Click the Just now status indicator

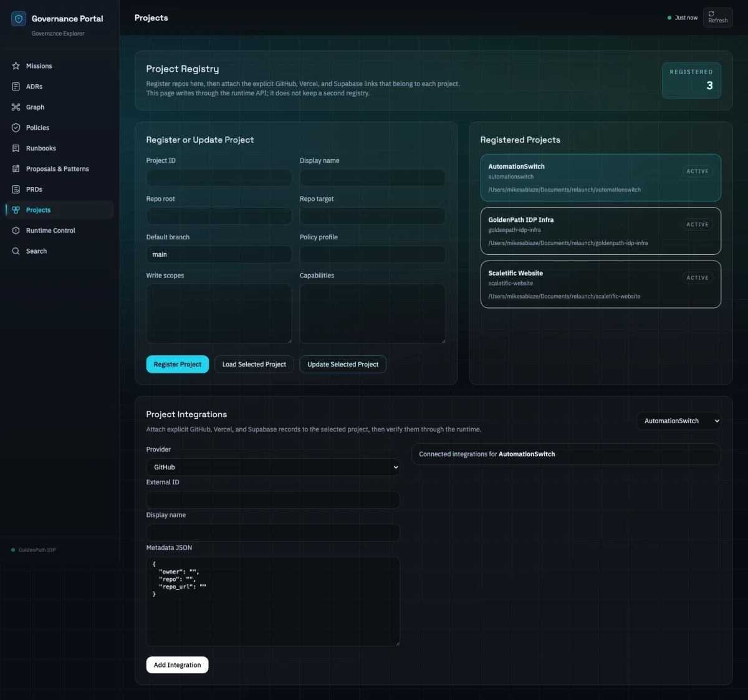[x=683, y=17]
